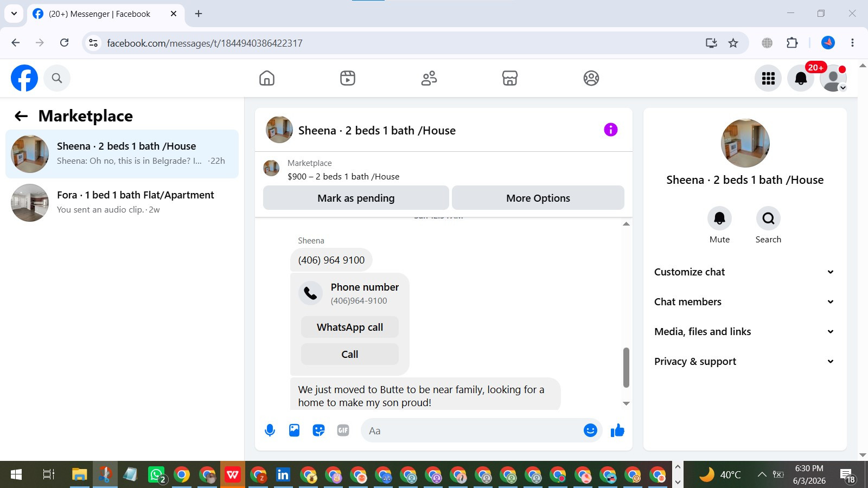Expand Media, files and links section
The height and width of the screenshot is (488, 868).
click(x=744, y=332)
